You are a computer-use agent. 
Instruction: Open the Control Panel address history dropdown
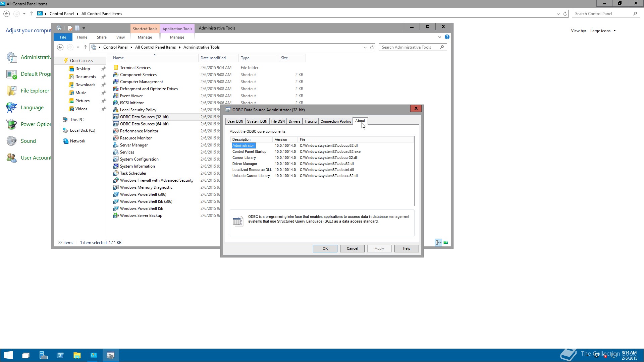tap(558, 14)
